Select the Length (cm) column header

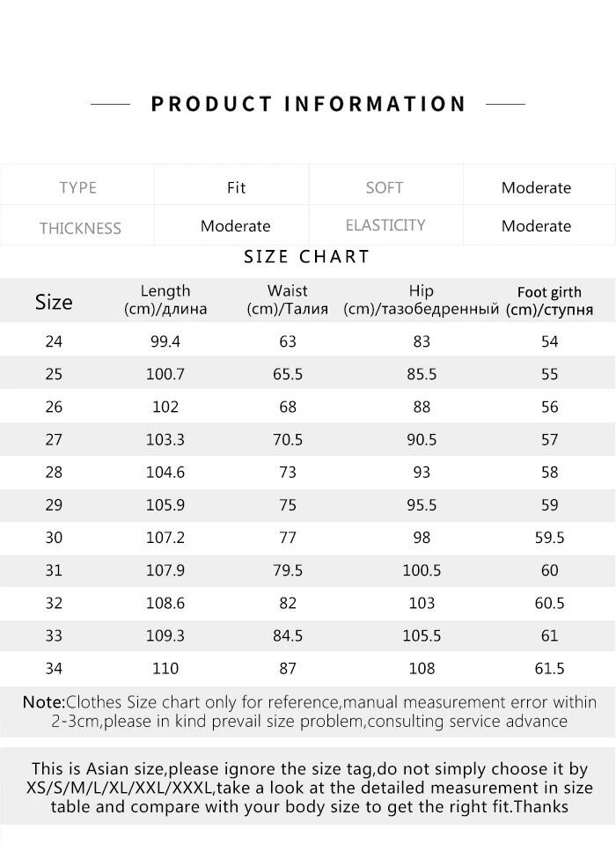(165, 299)
